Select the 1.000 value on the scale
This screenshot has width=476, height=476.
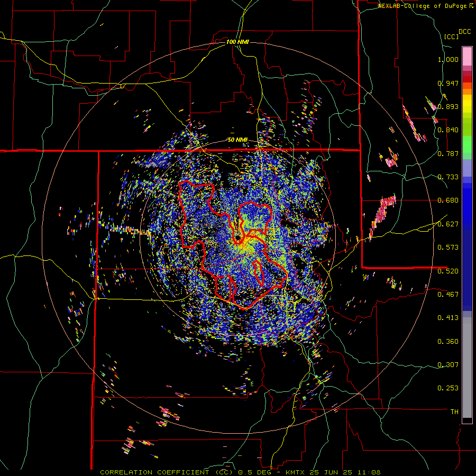448,59
